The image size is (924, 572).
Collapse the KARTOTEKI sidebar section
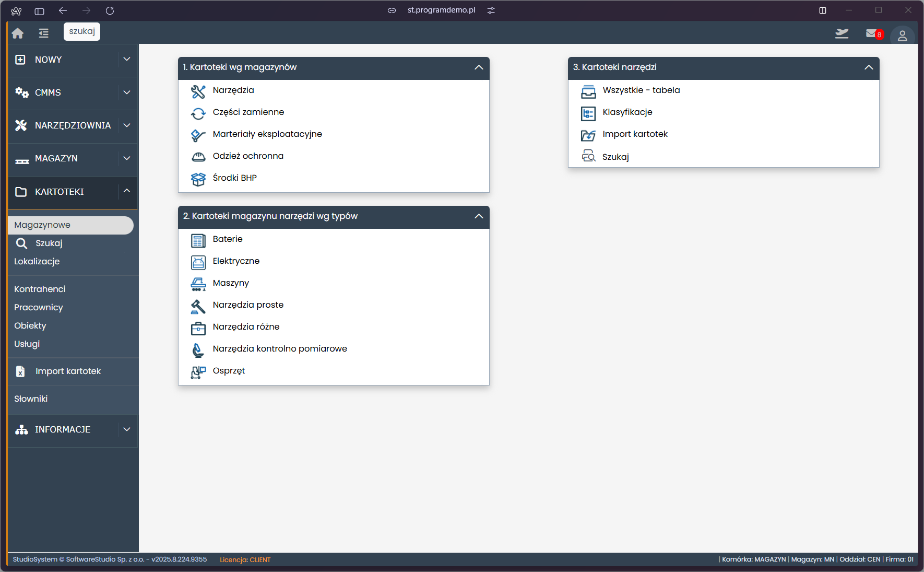[127, 191]
